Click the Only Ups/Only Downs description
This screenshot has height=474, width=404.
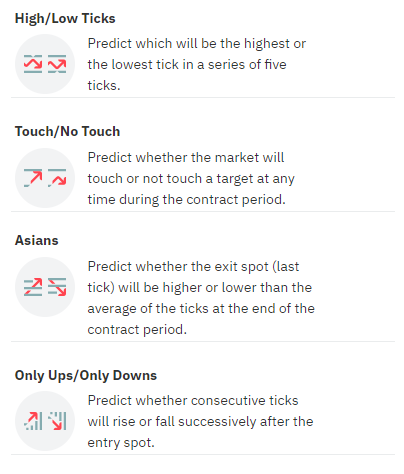click(x=200, y=421)
